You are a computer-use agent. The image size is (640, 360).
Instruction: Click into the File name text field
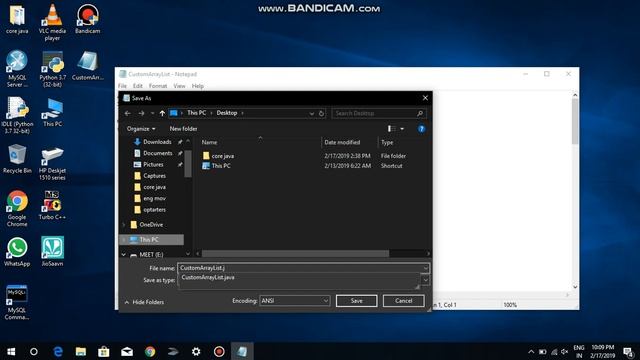(300, 268)
